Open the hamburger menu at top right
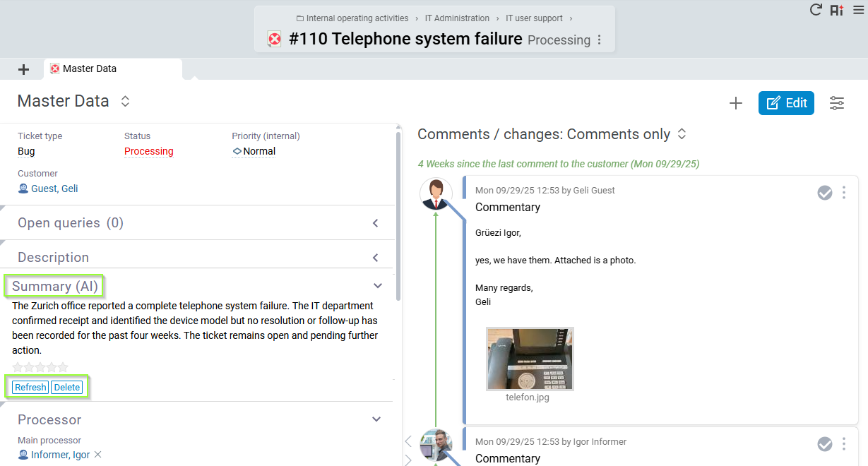 (x=858, y=10)
